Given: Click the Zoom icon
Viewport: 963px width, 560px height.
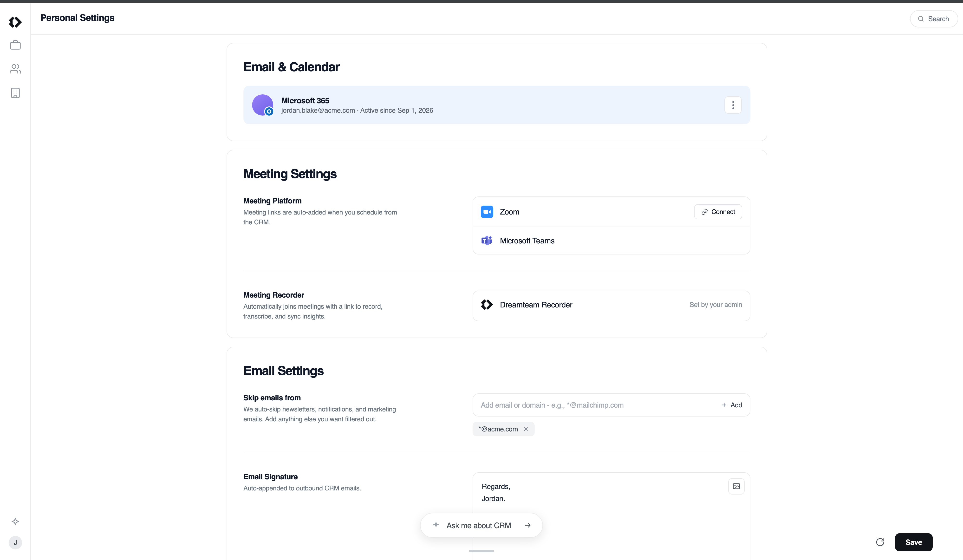Looking at the screenshot, I should pyautogui.click(x=487, y=212).
